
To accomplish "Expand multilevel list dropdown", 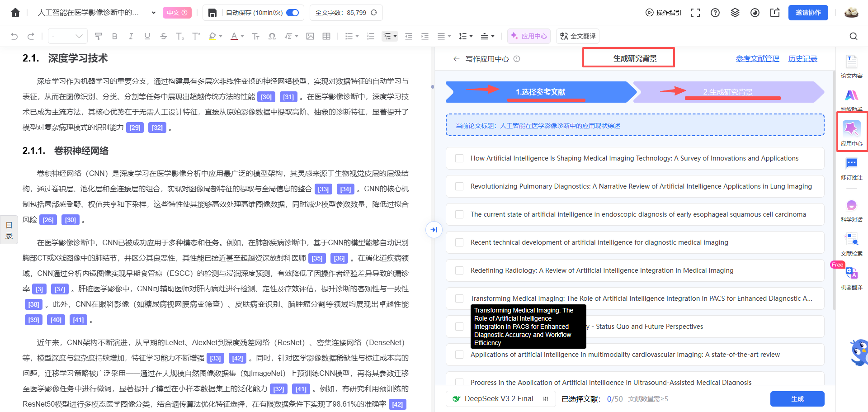I will point(395,36).
